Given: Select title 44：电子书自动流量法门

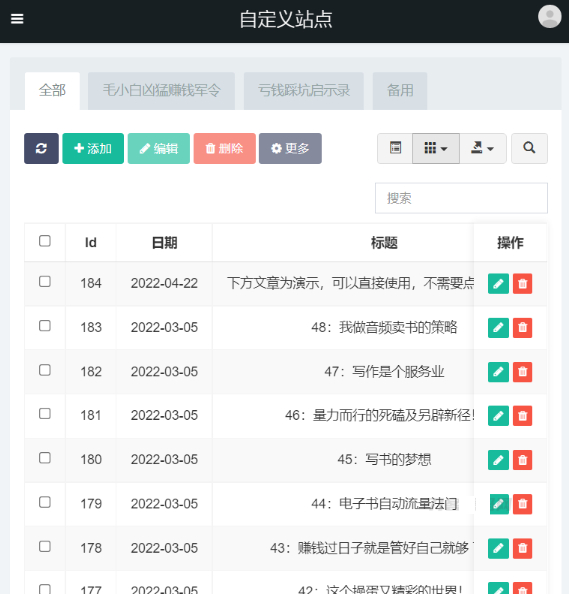Looking at the screenshot, I should (384, 504).
